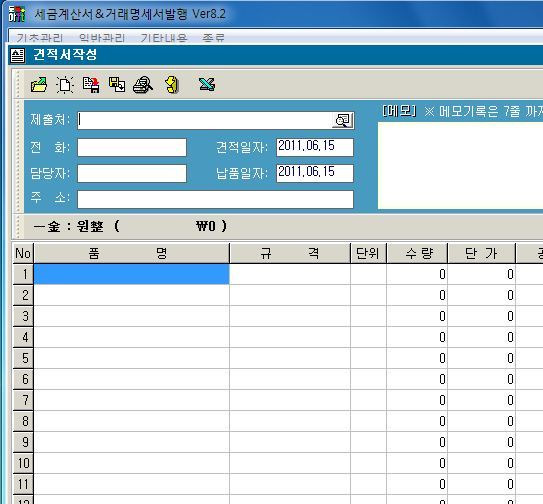
Task: Click the open folder toolbar icon
Action: pyautogui.click(x=39, y=85)
